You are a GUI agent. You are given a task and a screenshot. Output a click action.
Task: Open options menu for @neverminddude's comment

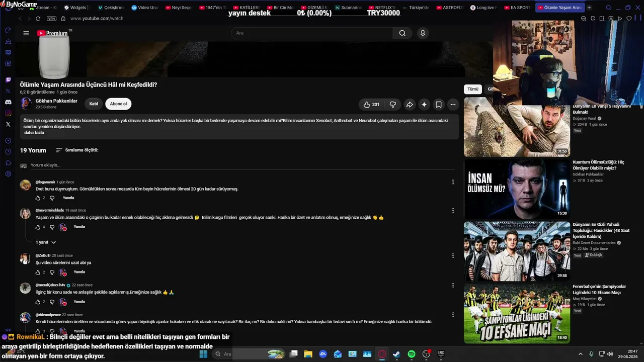point(453,211)
